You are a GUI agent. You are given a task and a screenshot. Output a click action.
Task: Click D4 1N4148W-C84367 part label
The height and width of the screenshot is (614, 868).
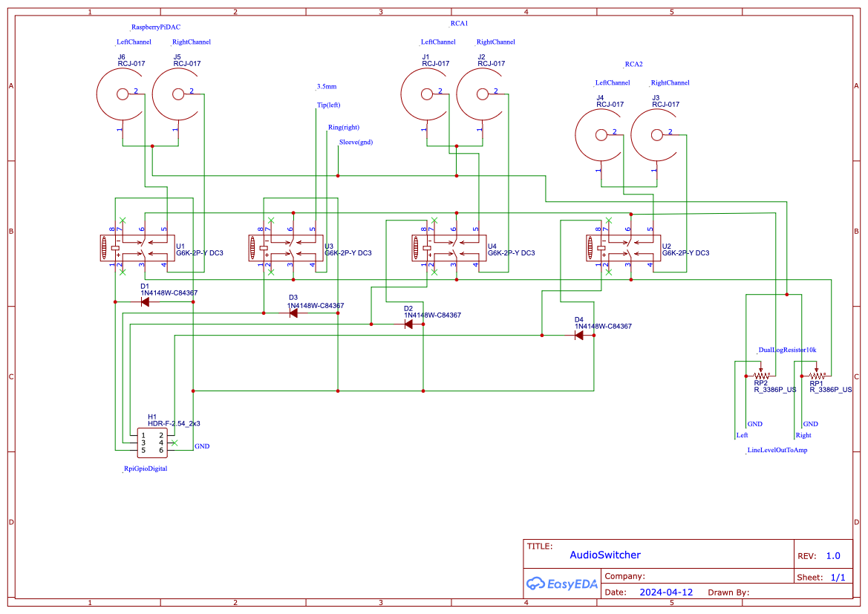(x=603, y=326)
